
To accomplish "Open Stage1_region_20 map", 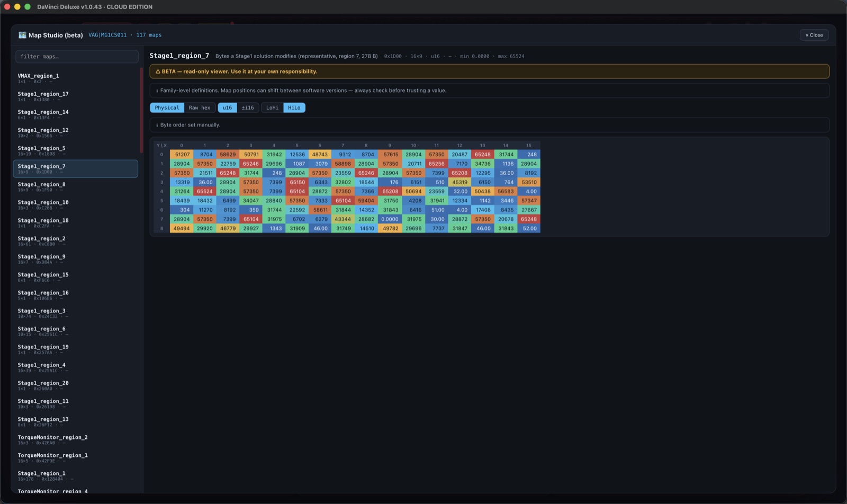I will [75, 385].
